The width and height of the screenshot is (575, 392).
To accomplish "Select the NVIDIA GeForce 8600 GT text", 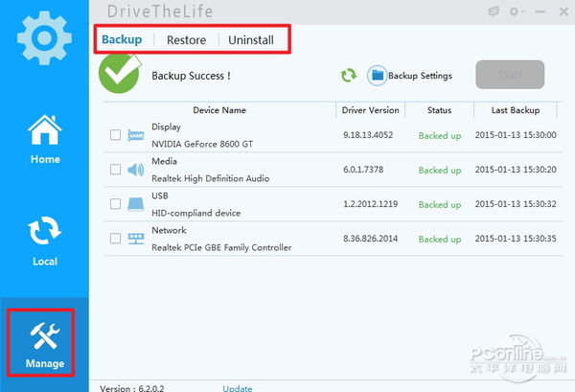I will (202, 144).
